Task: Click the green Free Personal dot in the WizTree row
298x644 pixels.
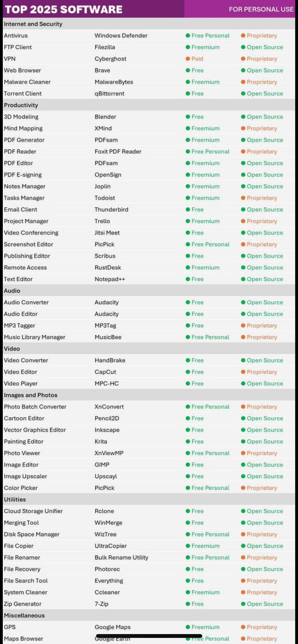Action: pos(188,534)
